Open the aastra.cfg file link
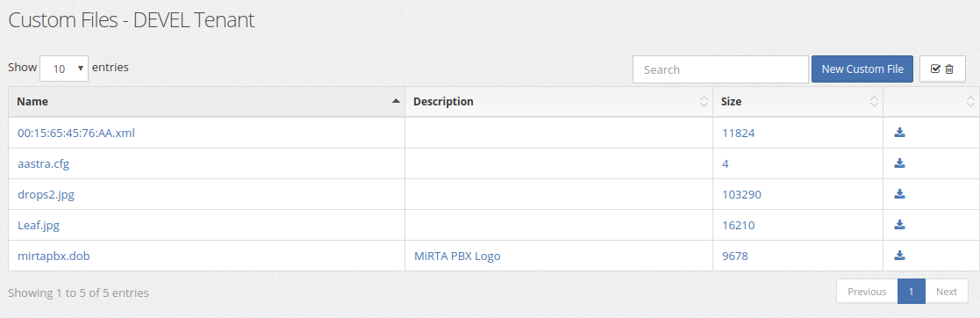 (43, 163)
